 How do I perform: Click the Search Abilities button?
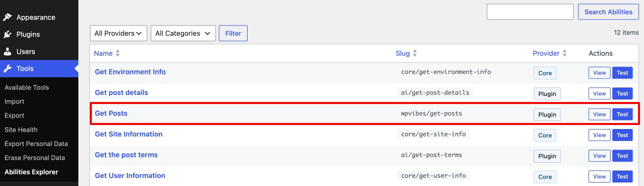(x=608, y=12)
